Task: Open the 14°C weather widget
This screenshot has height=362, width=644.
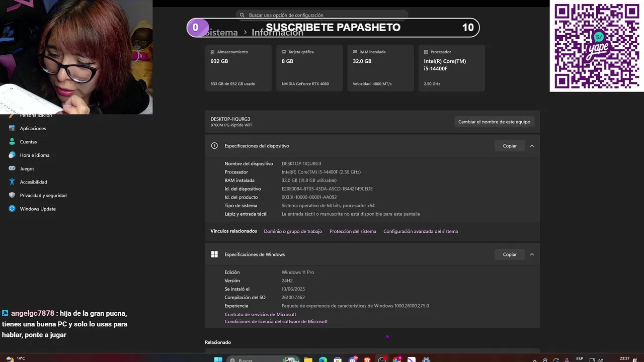Action: tap(15, 358)
